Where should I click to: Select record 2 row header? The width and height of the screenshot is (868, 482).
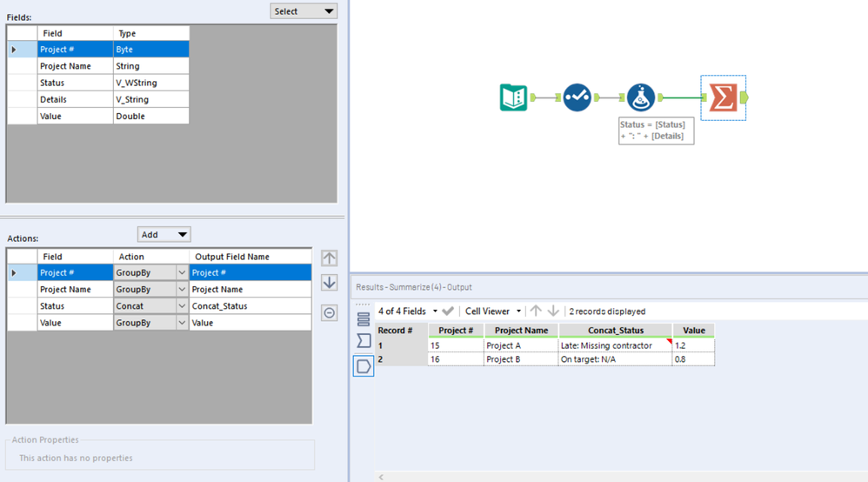(x=401, y=359)
